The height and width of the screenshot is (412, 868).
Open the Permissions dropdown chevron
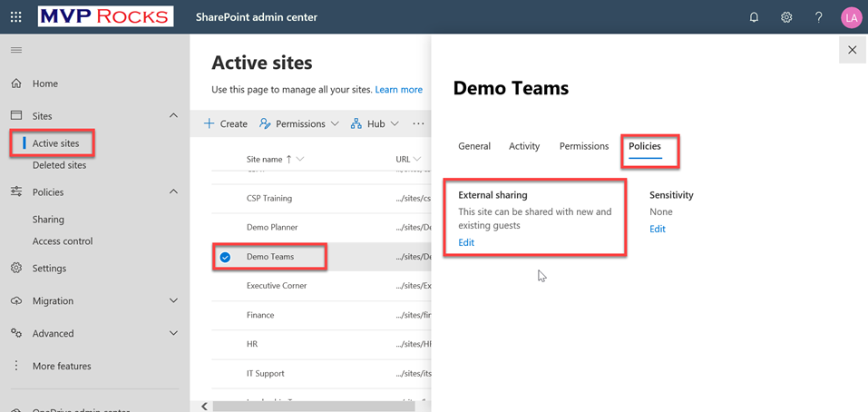pos(335,124)
